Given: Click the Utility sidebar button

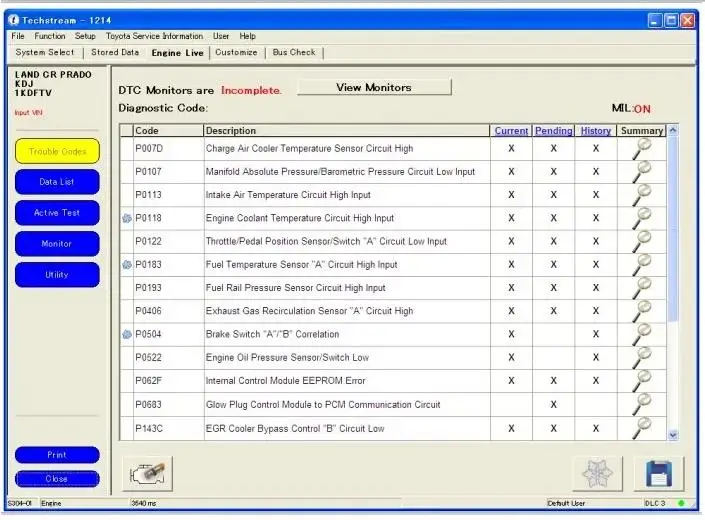Looking at the screenshot, I should (x=57, y=275).
